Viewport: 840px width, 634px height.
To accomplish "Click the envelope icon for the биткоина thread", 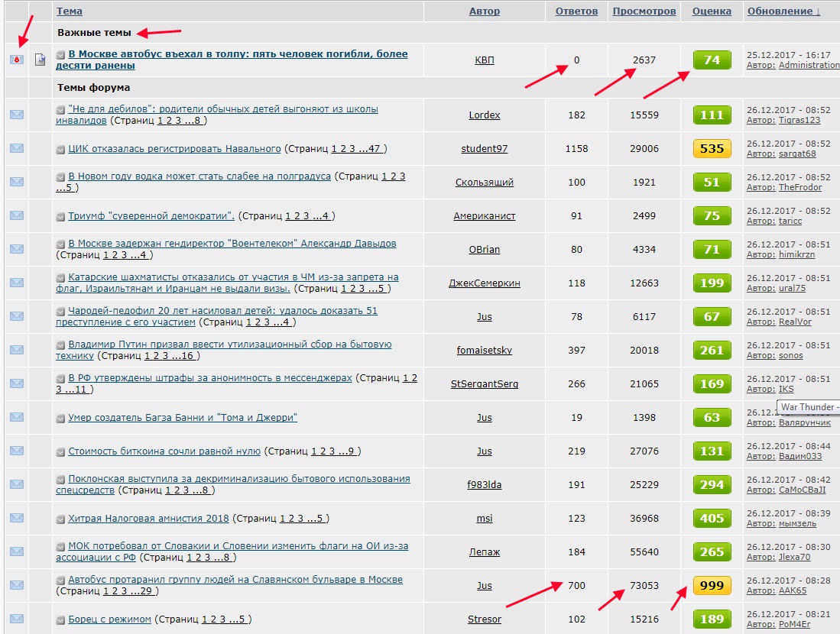I will [17, 451].
